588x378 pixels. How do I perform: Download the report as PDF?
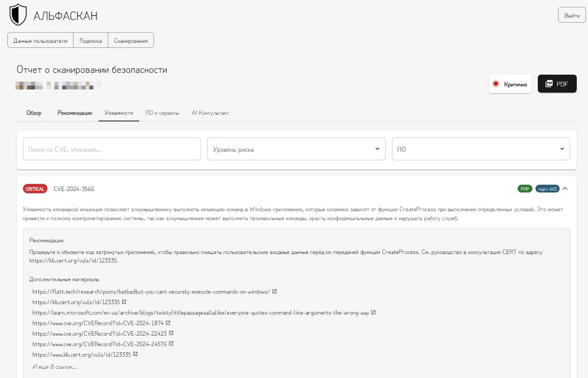(x=557, y=84)
